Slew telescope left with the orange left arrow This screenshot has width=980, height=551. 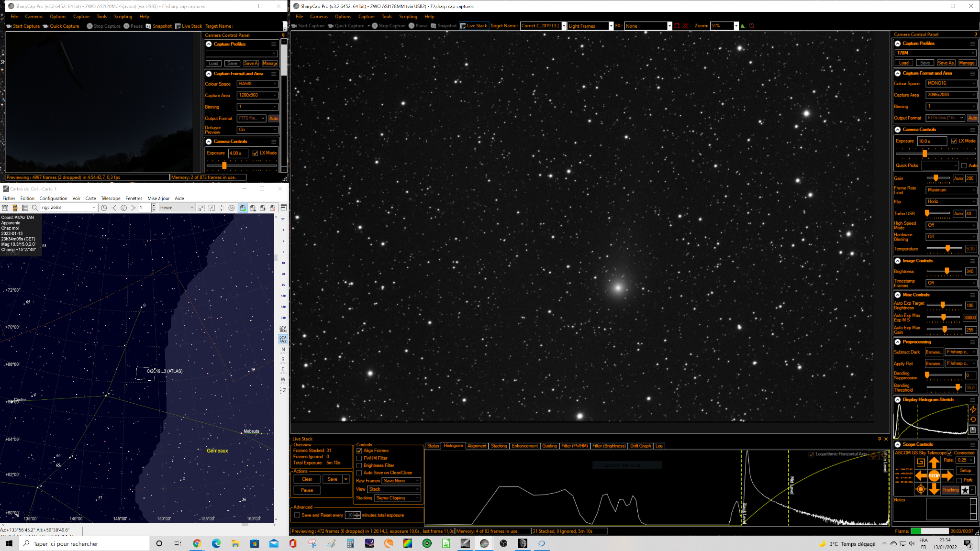click(x=921, y=475)
